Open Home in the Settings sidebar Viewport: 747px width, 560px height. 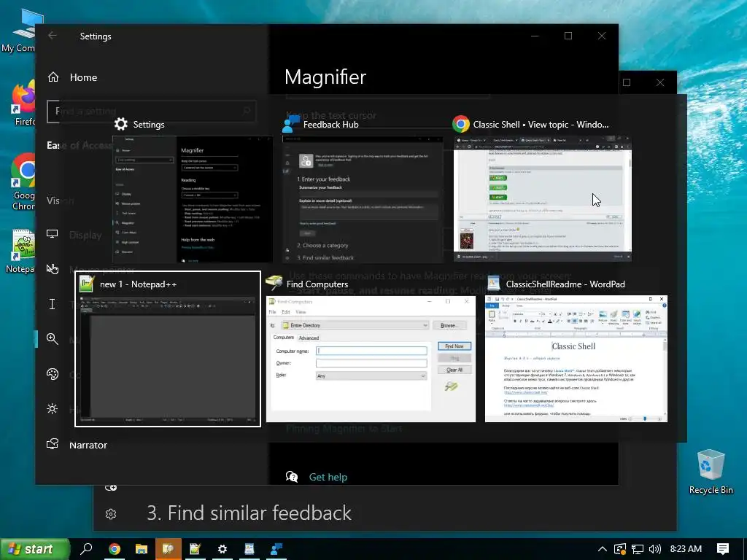(x=72, y=77)
